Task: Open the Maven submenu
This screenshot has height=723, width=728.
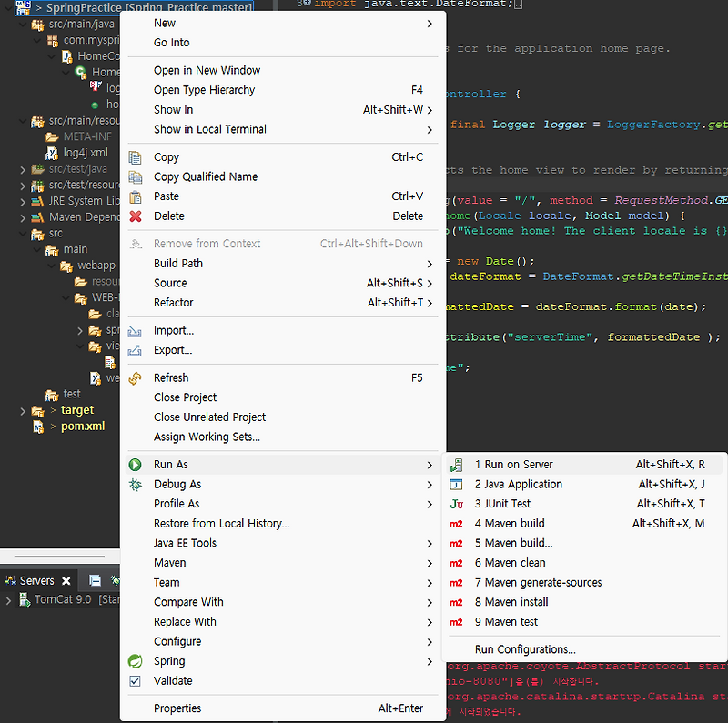Action: [283, 563]
